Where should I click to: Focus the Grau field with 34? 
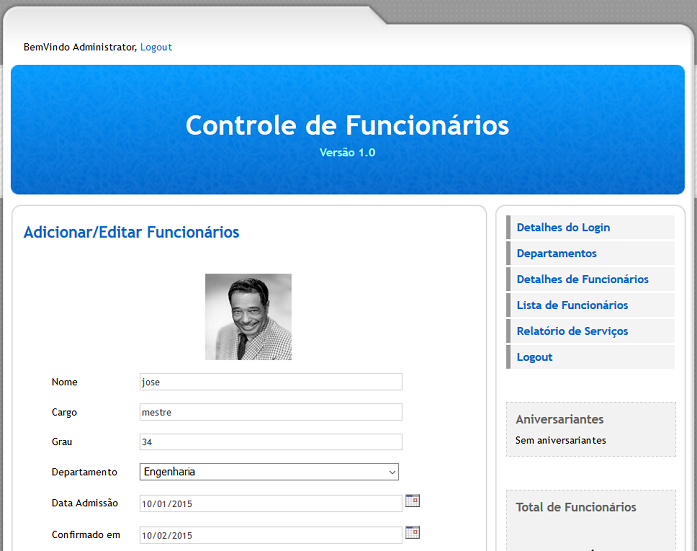271,442
